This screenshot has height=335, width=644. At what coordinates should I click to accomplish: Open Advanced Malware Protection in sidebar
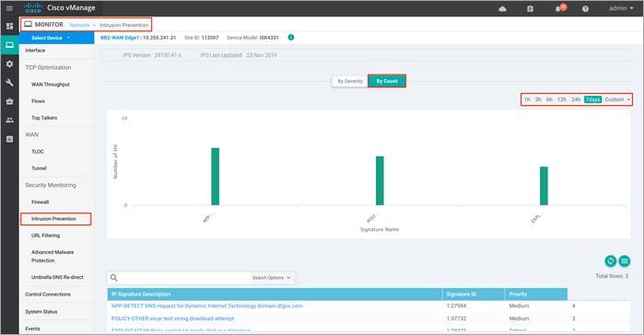[53, 256]
